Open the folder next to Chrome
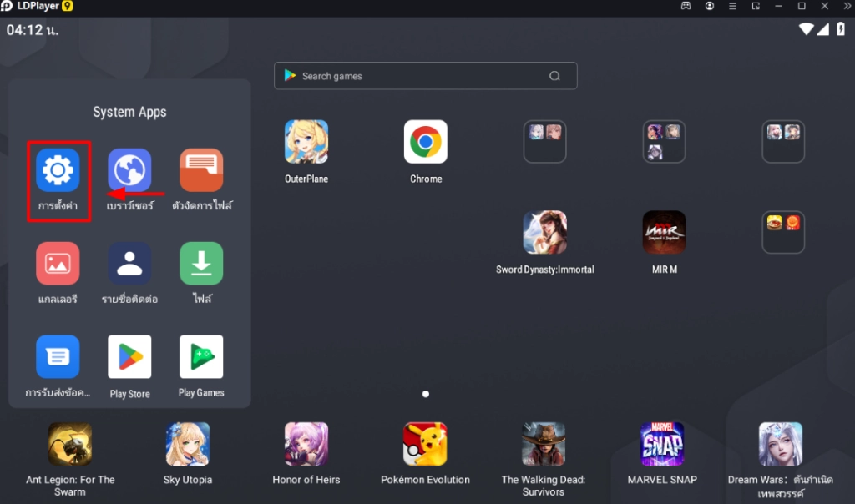The width and height of the screenshot is (855, 504). pos(544,142)
